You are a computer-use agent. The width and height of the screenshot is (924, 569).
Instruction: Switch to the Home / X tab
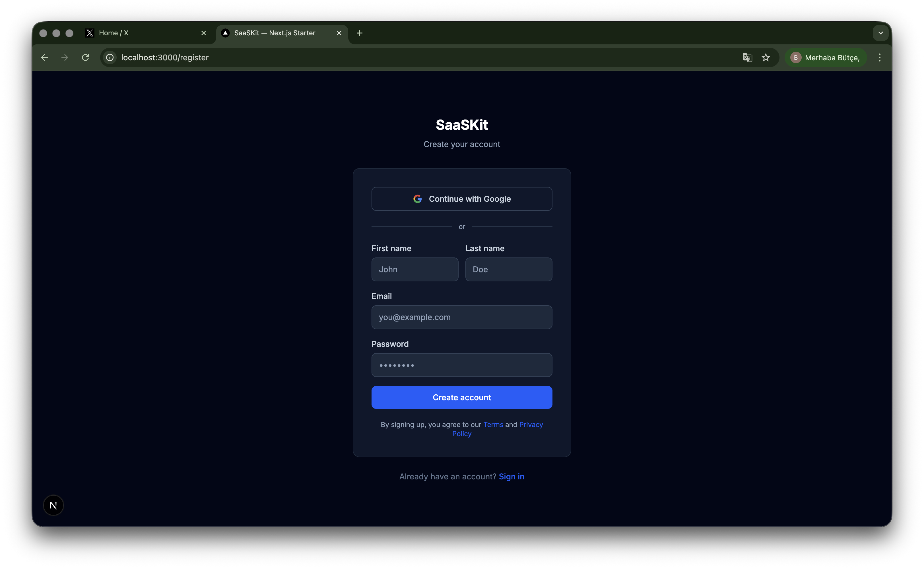146,33
